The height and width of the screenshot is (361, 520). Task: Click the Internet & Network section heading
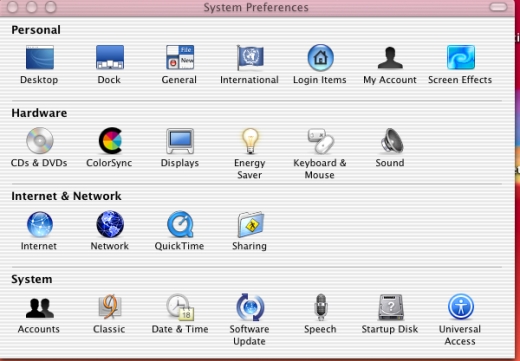[66, 196]
